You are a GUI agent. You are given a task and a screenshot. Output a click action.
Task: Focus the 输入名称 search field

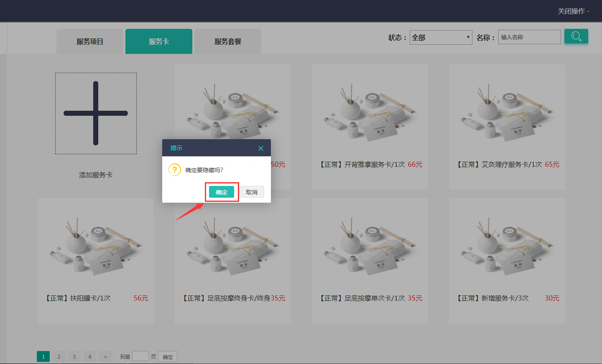[x=530, y=37]
